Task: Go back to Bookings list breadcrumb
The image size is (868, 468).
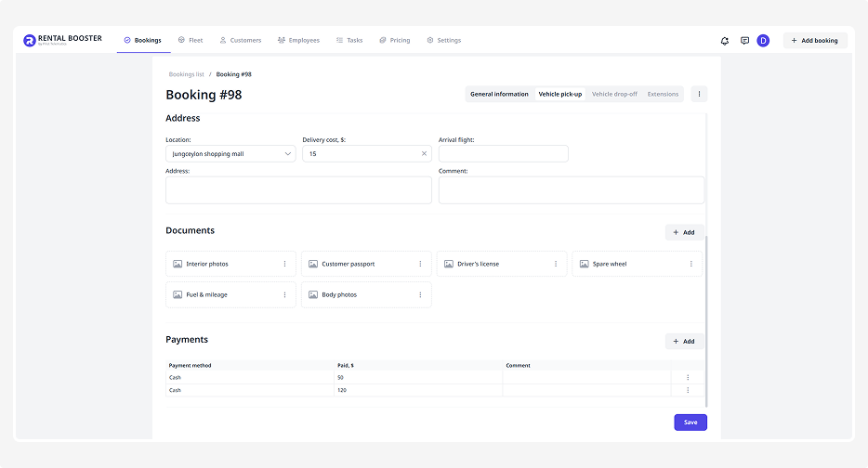Action: (186, 74)
